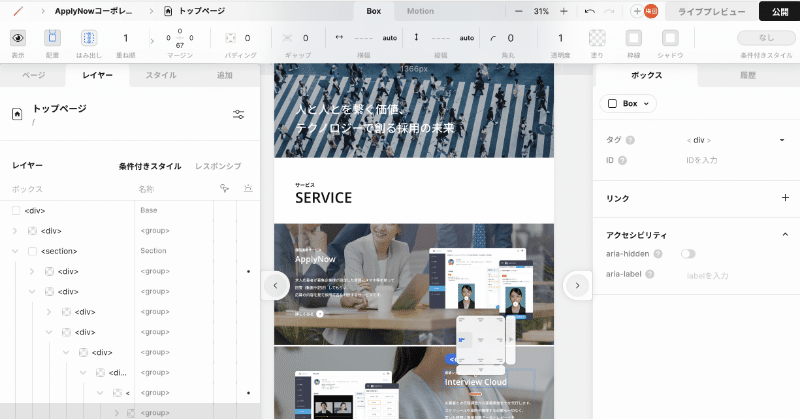Open the スタイル tab
The image size is (800, 419).
click(x=161, y=75)
